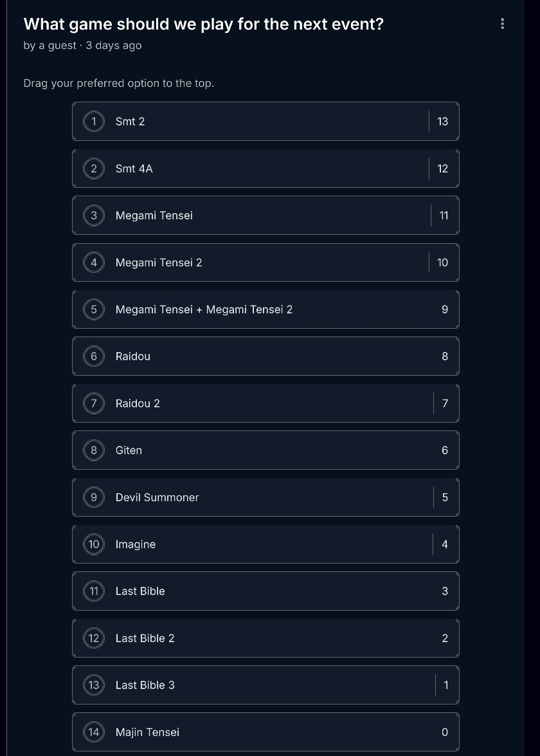Select the Raidou option row

pos(265,356)
